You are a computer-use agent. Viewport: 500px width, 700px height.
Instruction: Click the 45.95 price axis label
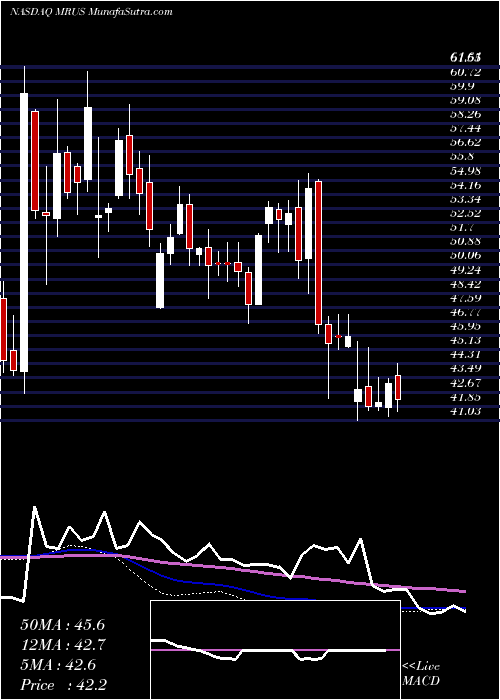466,327
